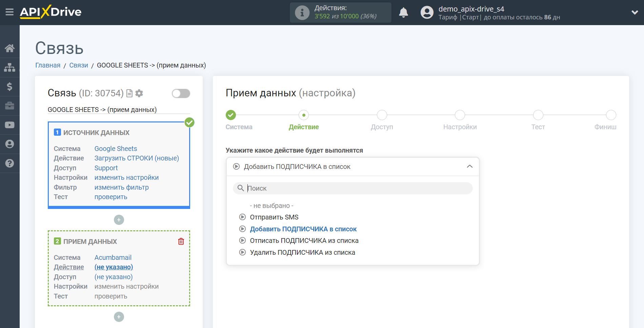
Task: Click the connection name field
Action: pyautogui.click(x=119, y=110)
